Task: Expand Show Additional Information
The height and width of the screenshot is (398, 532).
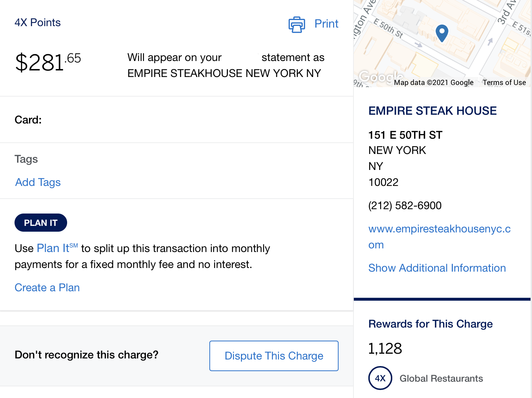Action: [x=437, y=268]
